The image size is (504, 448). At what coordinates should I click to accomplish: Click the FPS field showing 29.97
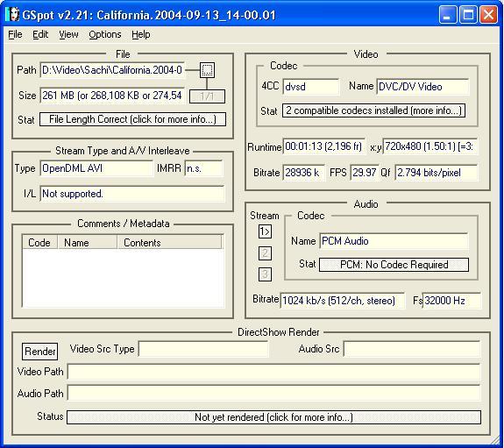[365, 173]
